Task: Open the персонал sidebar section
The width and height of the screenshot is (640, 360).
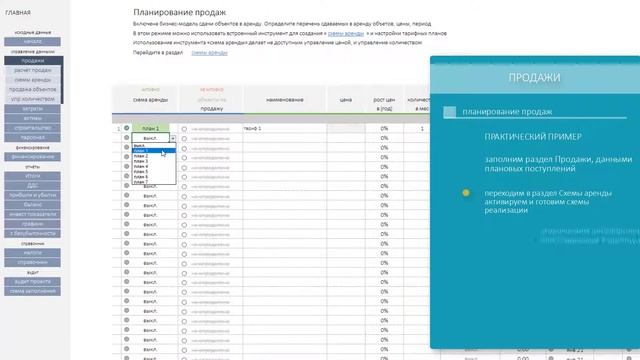Action: [x=33, y=138]
